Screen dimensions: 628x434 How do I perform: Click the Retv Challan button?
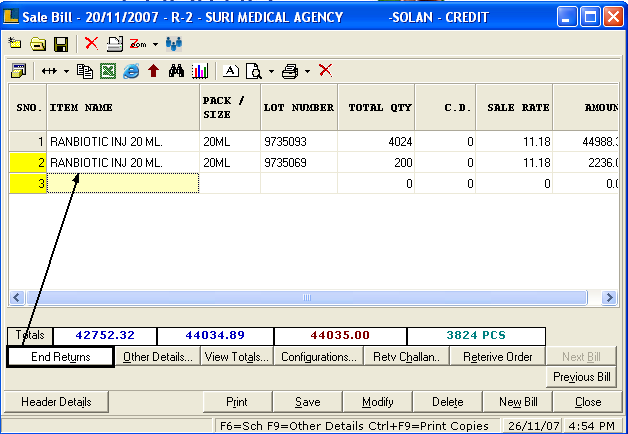click(x=407, y=357)
